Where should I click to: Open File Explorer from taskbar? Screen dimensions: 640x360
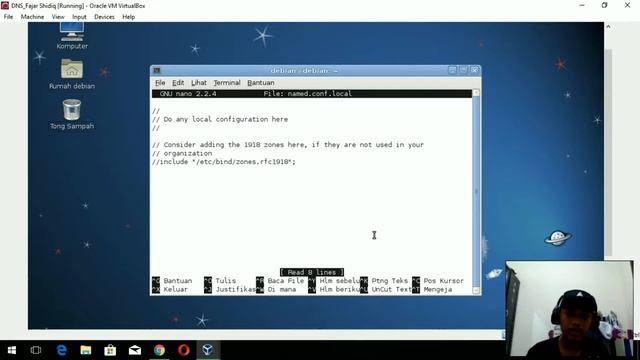click(x=86, y=350)
